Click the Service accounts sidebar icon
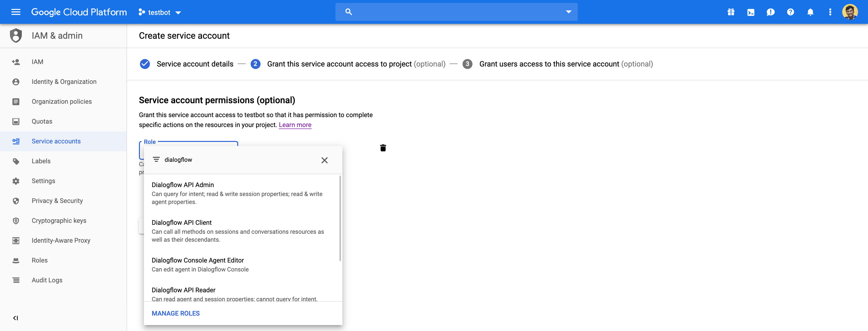Viewport: 868px width, 331px height. [16, 141]
